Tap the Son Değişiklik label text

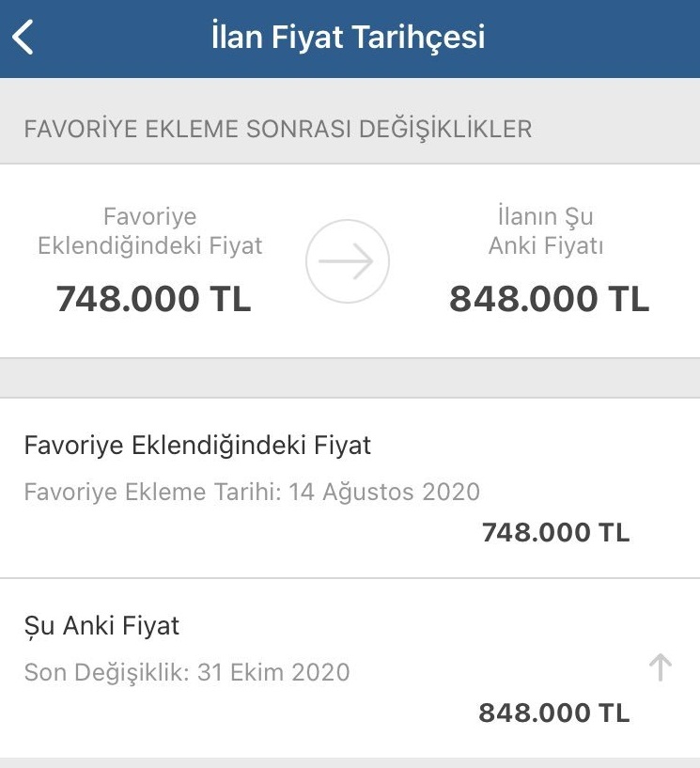pyautogui.click(x=107, y=672)
